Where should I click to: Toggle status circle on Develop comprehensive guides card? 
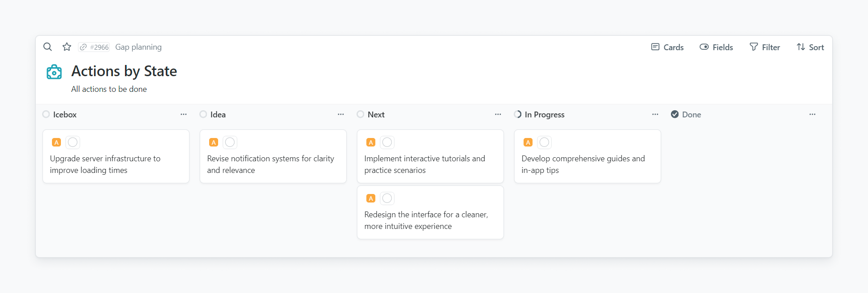[544, 142]
